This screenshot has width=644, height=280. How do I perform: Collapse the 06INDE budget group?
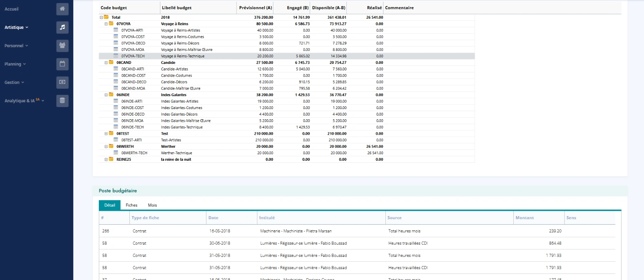point(106,95)
